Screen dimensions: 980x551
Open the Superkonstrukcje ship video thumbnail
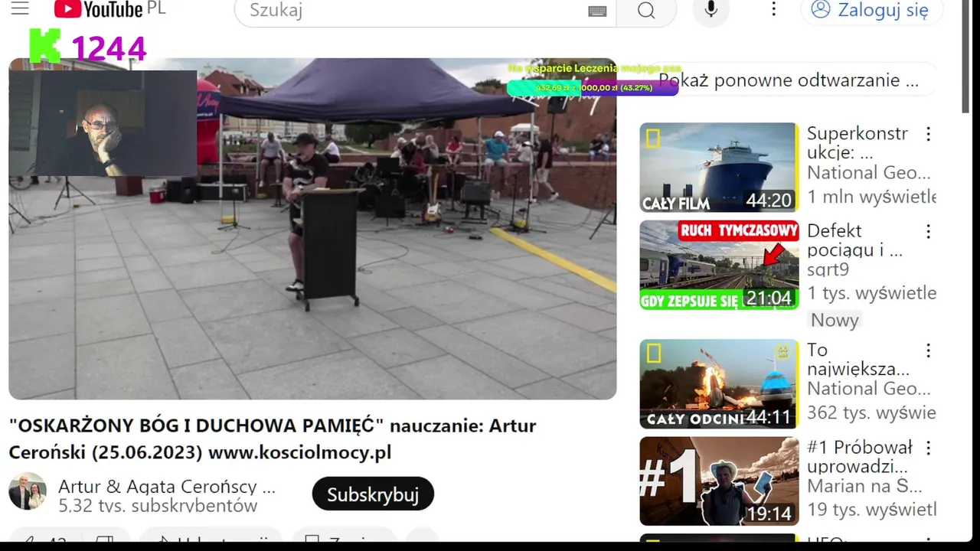[719, 167]
